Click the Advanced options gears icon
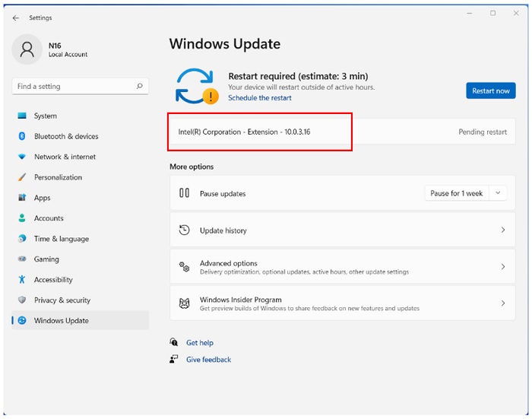532x419 pixels. click(x=184, y=267)
